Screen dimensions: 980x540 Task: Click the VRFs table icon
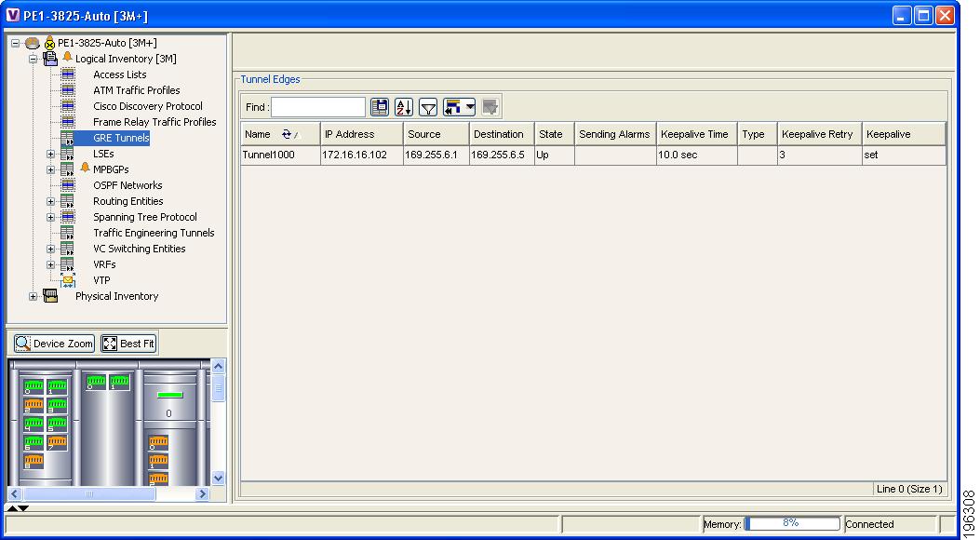coord(68,264)
